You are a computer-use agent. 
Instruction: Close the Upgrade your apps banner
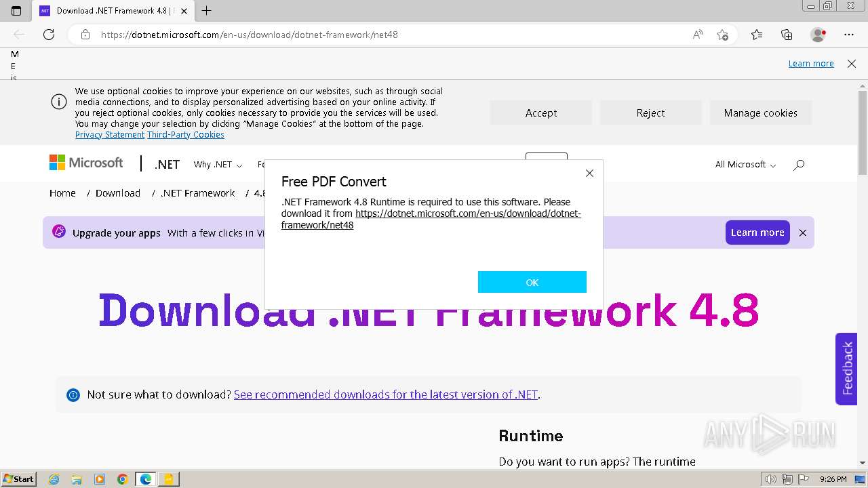click(803, 232)
